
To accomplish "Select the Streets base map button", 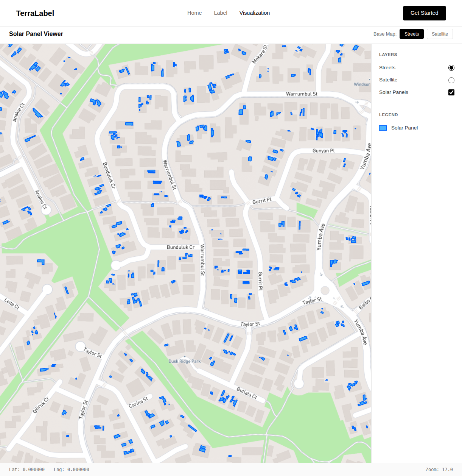I will point(411,34).
